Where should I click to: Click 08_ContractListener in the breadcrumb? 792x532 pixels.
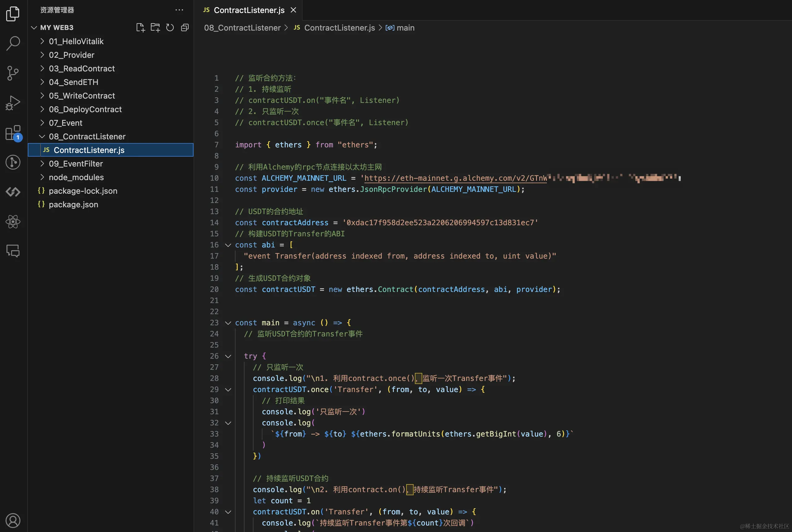coord(242,28)
